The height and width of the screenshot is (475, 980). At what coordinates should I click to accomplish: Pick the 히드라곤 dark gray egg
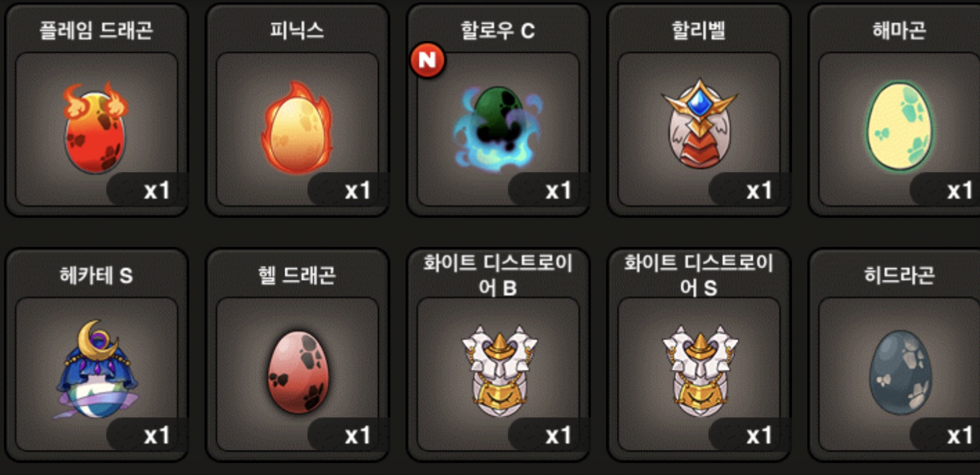899,372
